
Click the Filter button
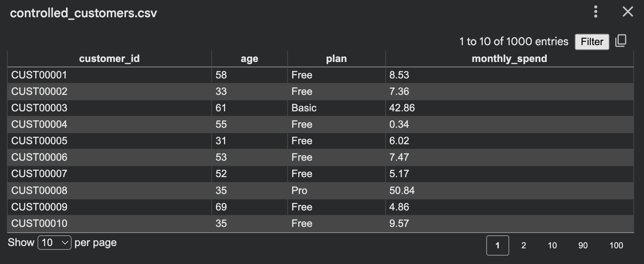(x=592, y=42)
